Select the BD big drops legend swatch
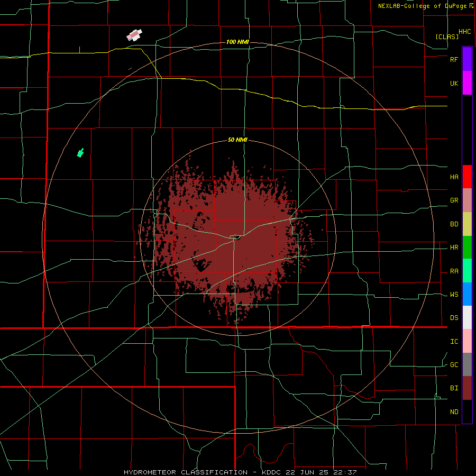The width and height of the screenshot is (476, 476). click(467, 224)
